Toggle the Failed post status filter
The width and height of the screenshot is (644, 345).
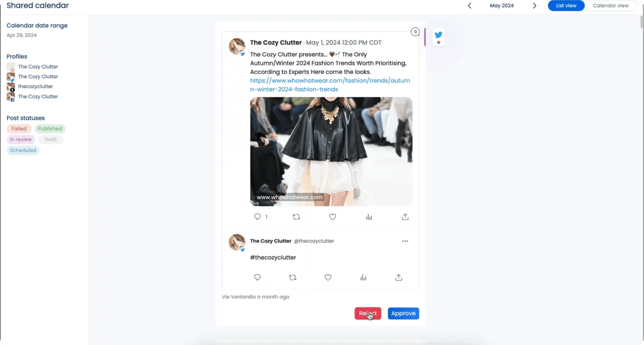coord(19,129)
